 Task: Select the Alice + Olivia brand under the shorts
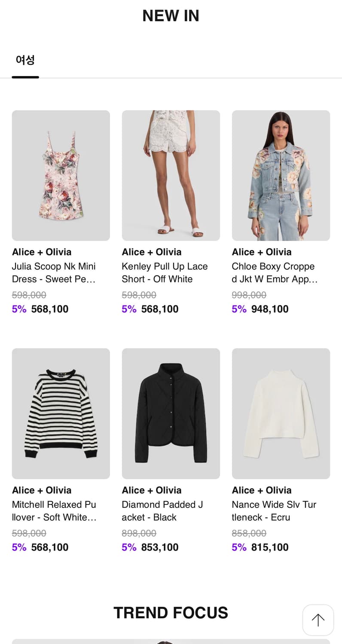coord(151,252)
